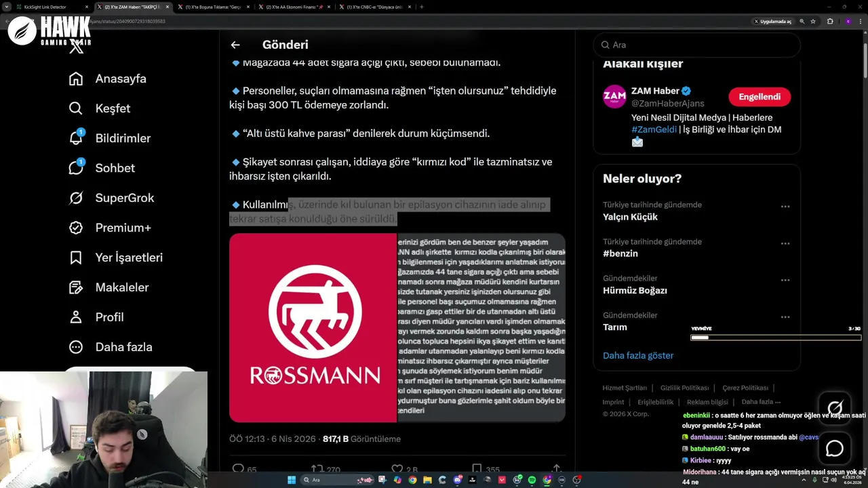Open Premium+ badge icon
Viewport: 868px width, 488px height.
76,228
